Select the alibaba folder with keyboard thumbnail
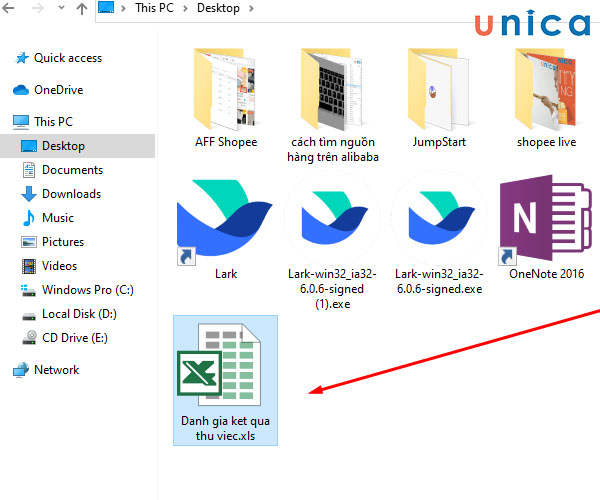The width and height of the screenshot is (600, 500). tap(332, 89)
